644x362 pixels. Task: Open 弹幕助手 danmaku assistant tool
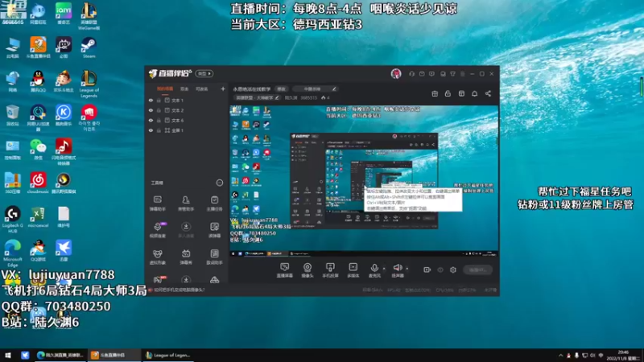pyautogui.click(x=157, y=204)
